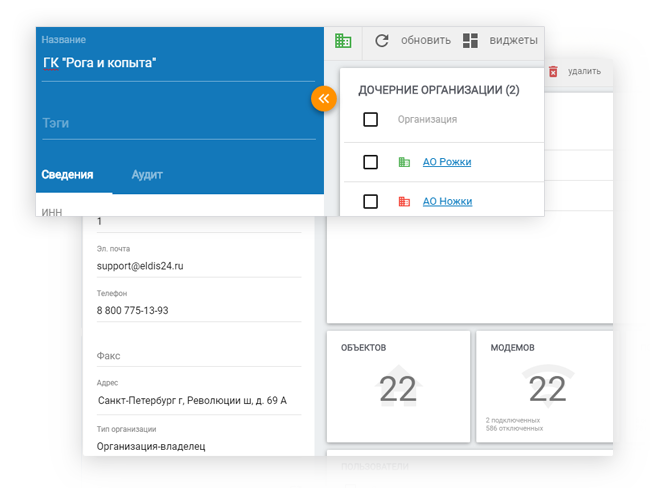Tick the checkbox for АО Рожки
Screen dimensions: 650x488
370,162
